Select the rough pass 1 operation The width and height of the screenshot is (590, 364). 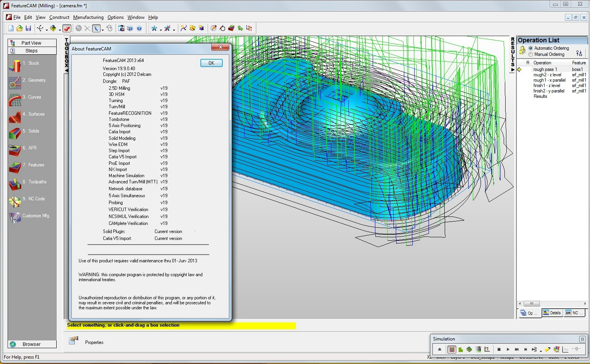545,69
